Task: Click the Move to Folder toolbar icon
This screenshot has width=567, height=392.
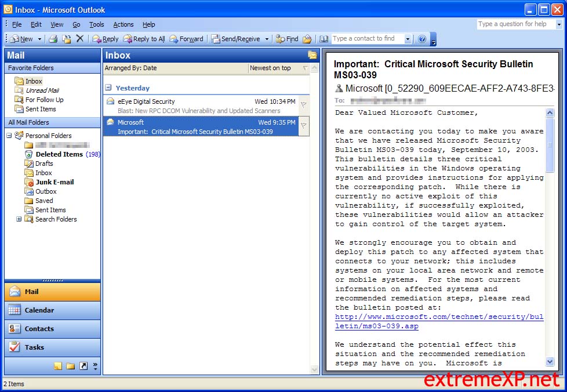Action: coord(67,39)
